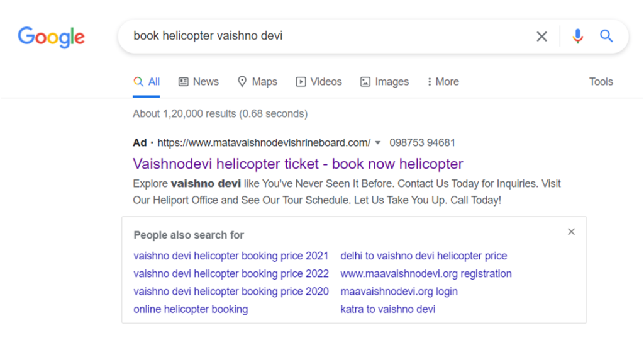This screenshot has height=340, width=644.
Task: Dismiss the People also search for box
Action: click(571, 232)
